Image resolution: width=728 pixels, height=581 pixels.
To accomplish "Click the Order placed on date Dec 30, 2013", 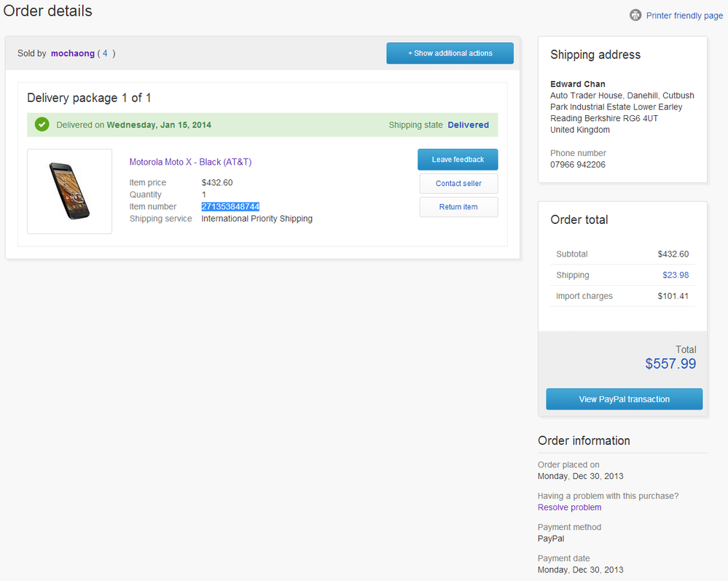I will point(580,476).
